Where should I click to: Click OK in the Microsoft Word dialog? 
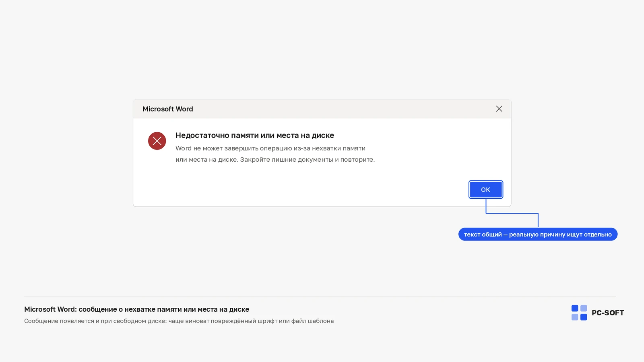tap(486, 189)
